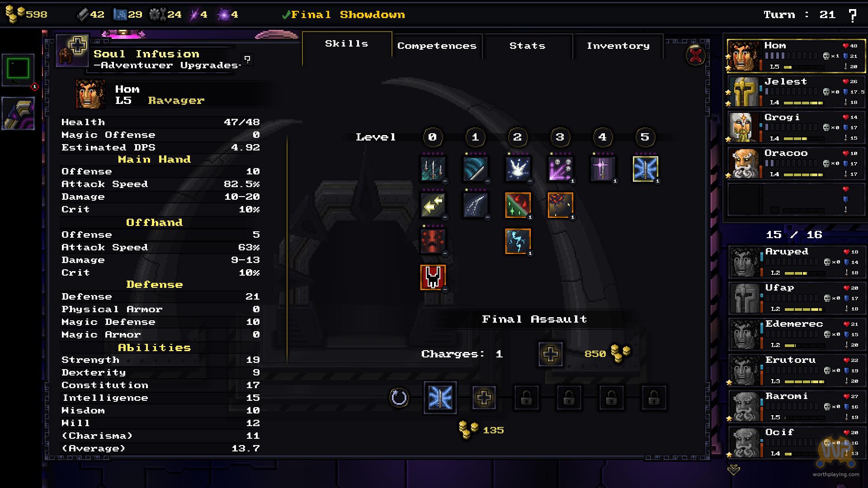868x488 pixels.
Task: Switch to the Competences tab
Action: pyautogui.click(x=437, y=46)
